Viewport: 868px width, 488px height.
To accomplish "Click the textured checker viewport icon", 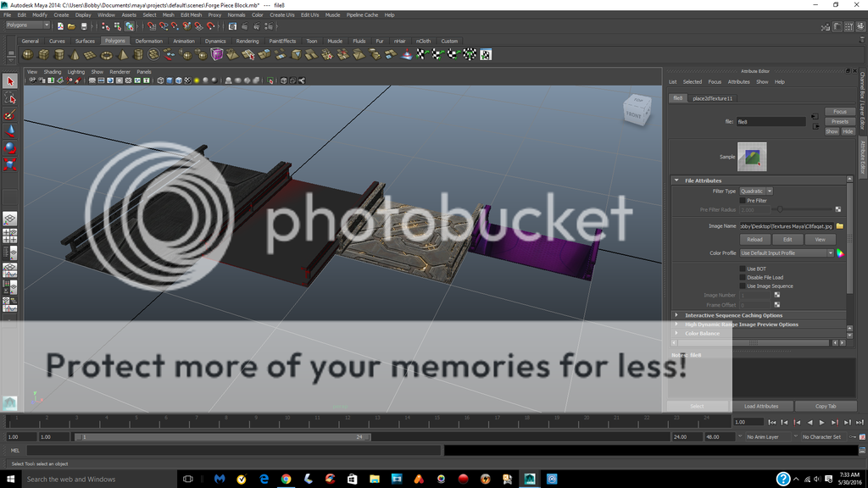I will click(187, 80).
